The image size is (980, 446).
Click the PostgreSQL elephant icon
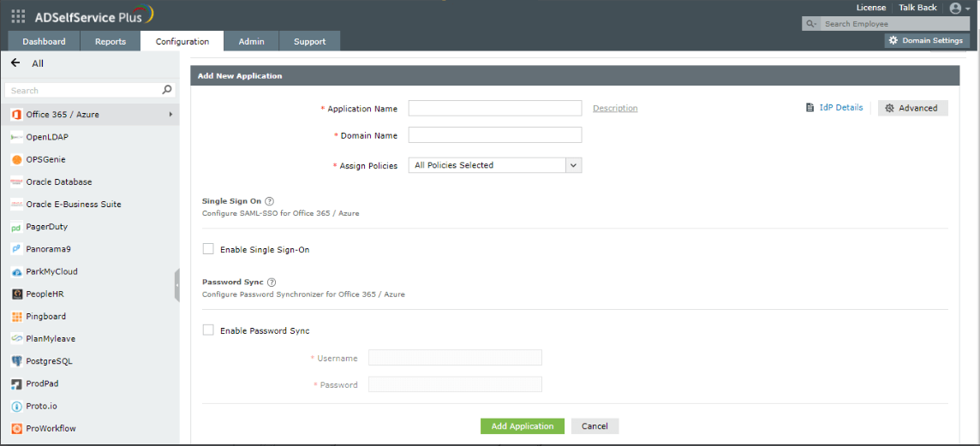click(17, 361)
